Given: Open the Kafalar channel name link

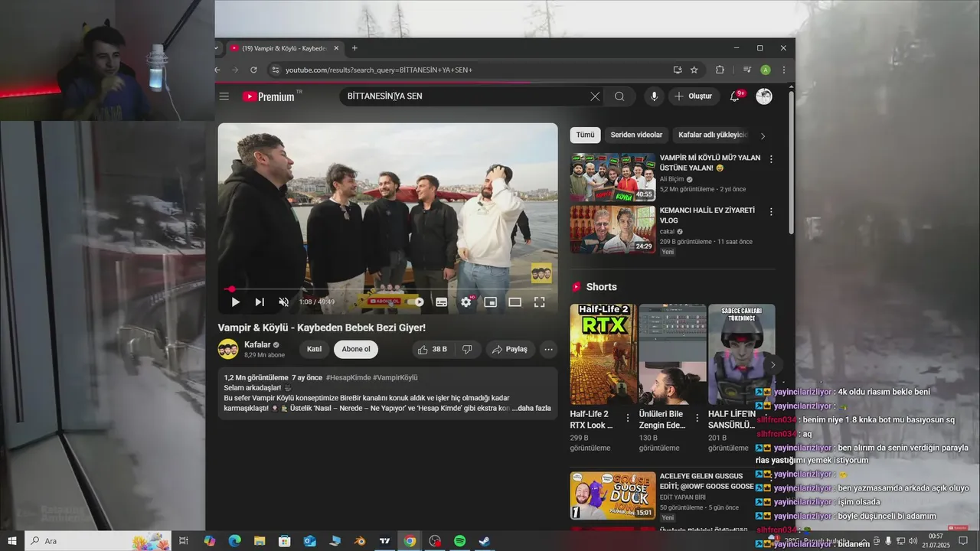Looking at the screenshot, I should point(257,345).
